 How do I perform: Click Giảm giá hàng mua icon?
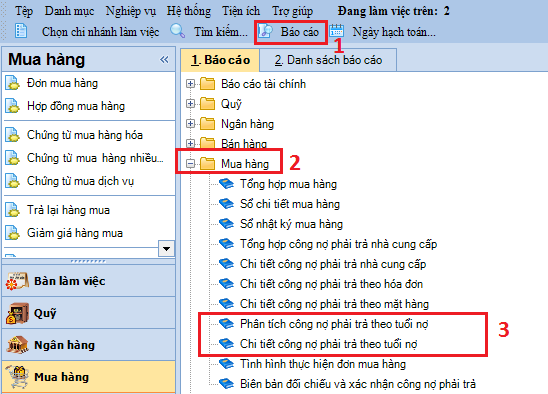(13, 233)
